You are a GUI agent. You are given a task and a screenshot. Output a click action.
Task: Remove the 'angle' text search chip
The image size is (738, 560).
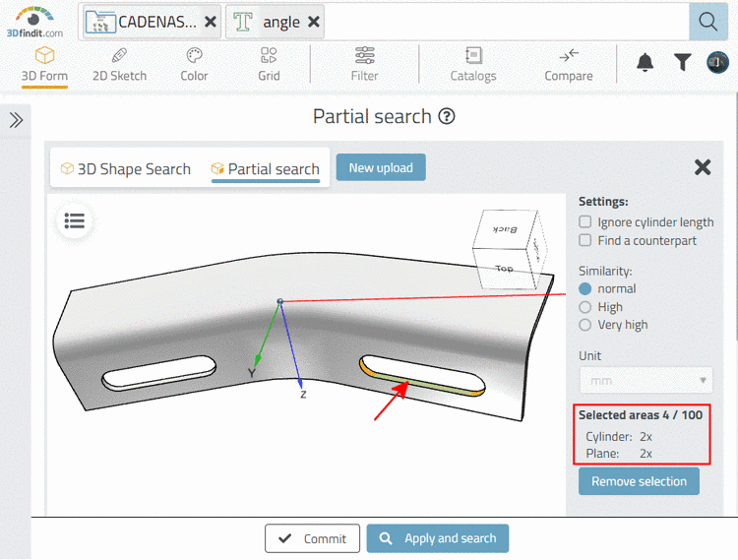click(x=314, y=22)
